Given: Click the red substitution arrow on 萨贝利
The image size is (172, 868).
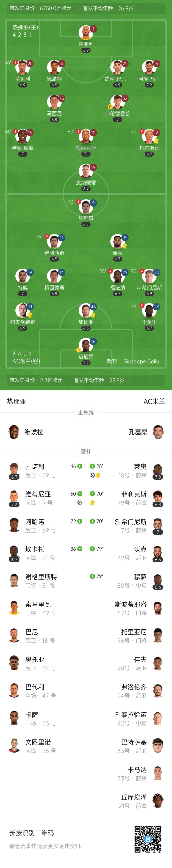Looking at the screenshot, I should pos(15,62).
